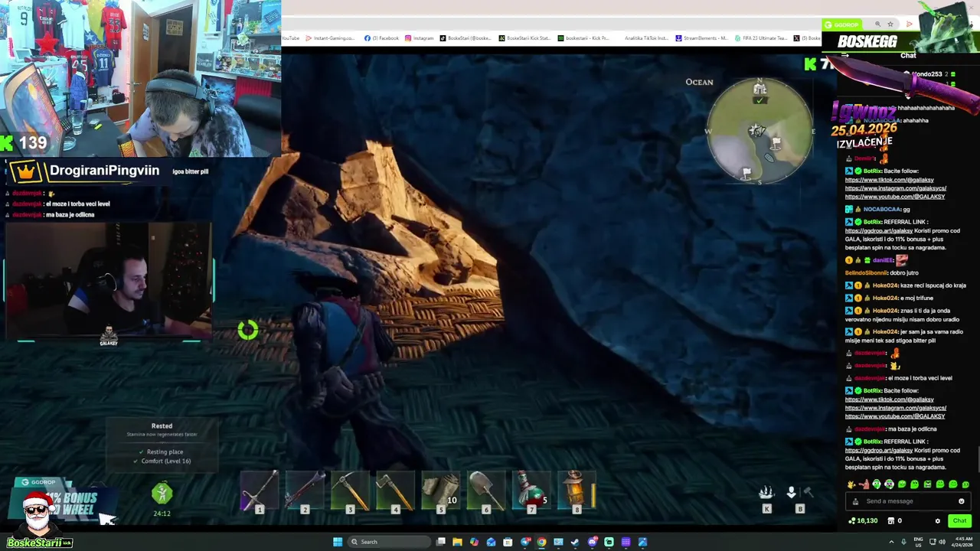Screen dimensions: 980x551
Task: Open the clock and date flyout
Action: point(962,542)
